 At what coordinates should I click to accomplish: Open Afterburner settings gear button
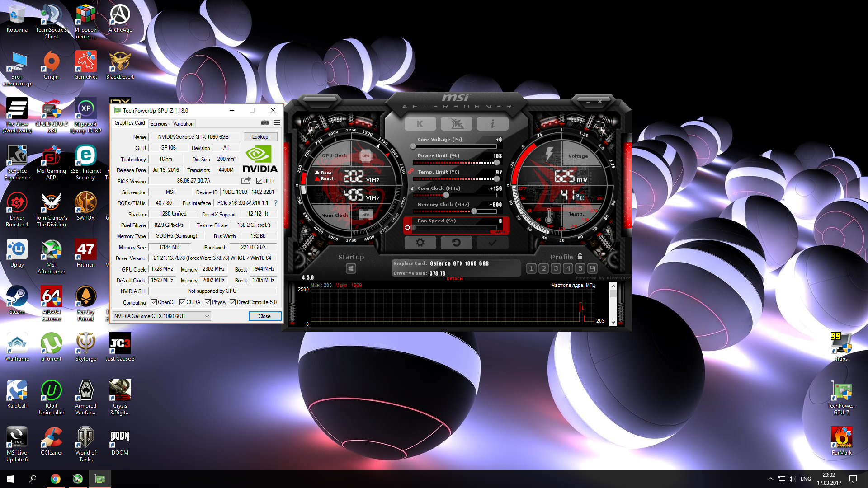(x=420, y=243)
